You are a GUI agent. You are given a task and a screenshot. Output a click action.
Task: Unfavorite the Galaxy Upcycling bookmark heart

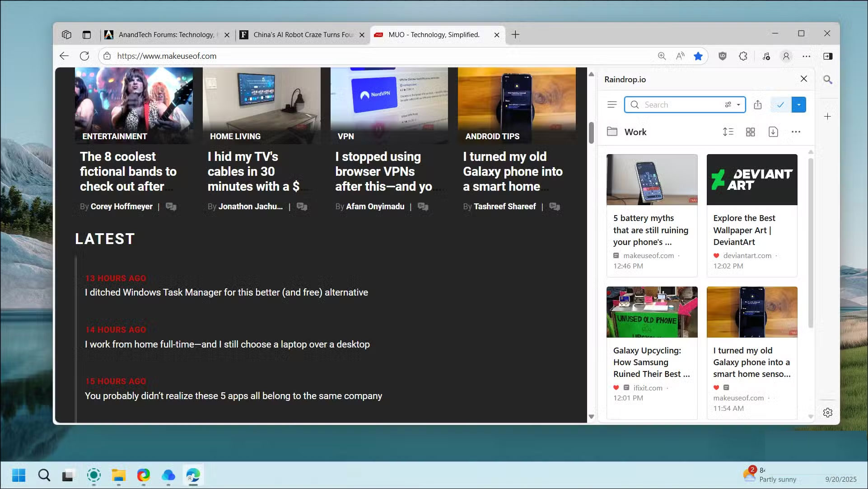click(616, 388)
